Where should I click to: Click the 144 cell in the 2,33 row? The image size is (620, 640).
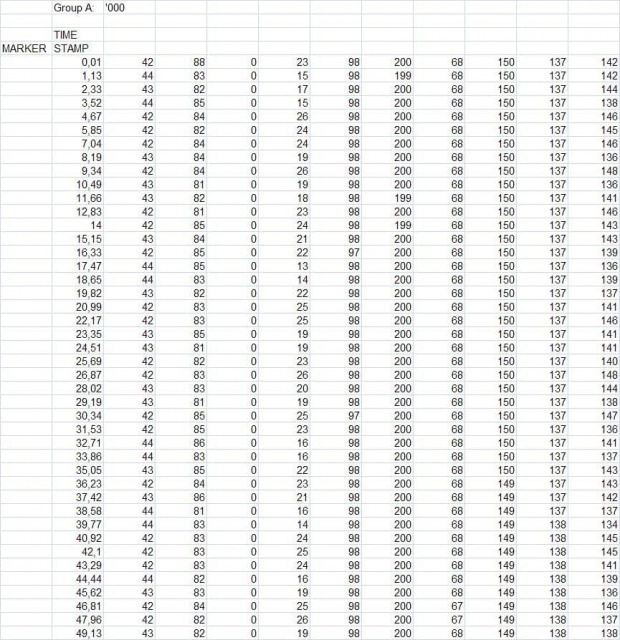coord(594,89)
